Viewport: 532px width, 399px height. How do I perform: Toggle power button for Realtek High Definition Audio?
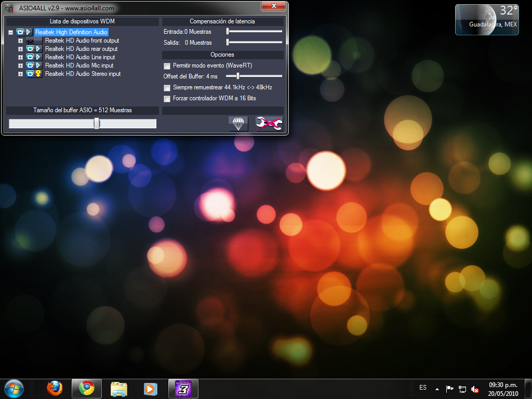(x=20, y=32)
